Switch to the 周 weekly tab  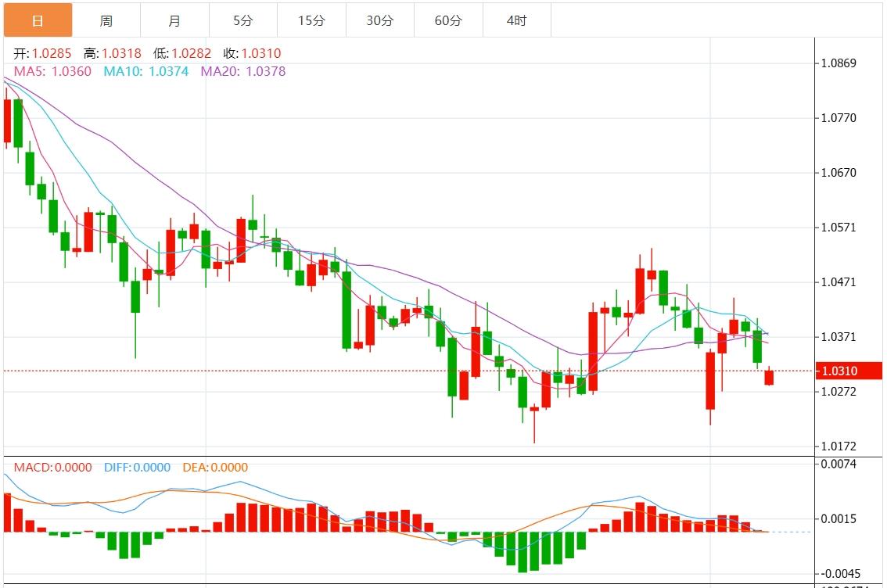106,20
